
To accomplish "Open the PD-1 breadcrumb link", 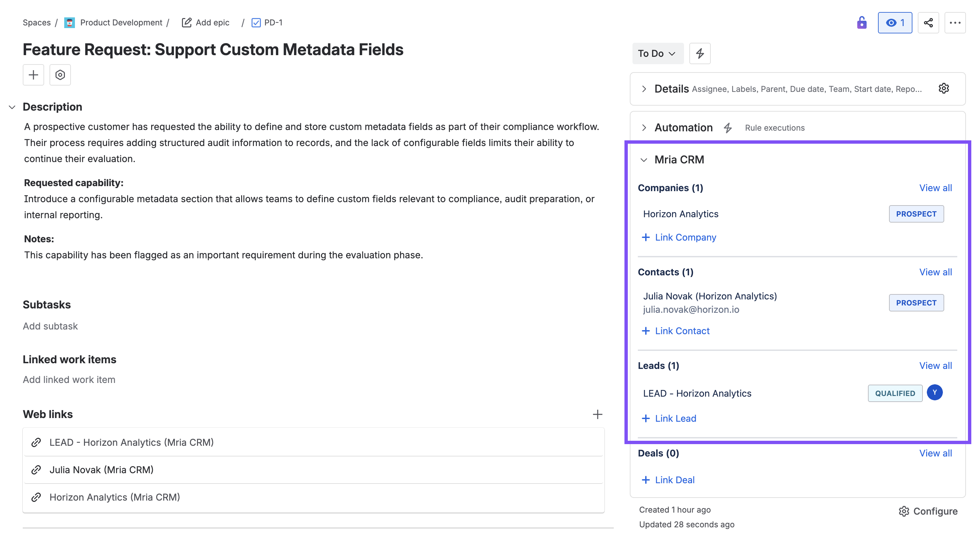I will click(x=273, y=23).
